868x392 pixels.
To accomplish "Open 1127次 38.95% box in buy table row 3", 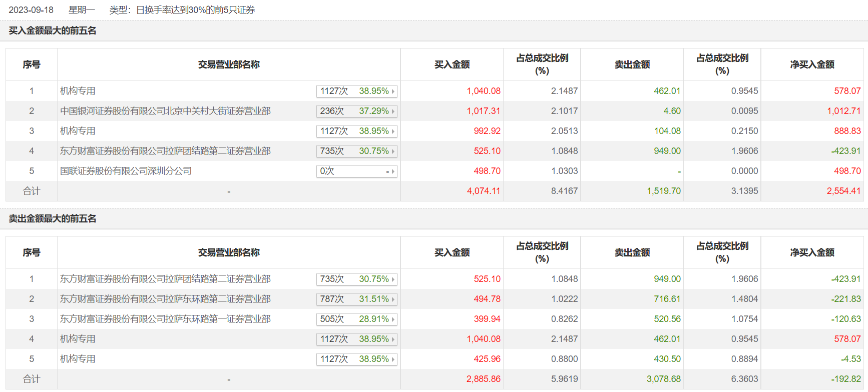I will click(356, 131).
